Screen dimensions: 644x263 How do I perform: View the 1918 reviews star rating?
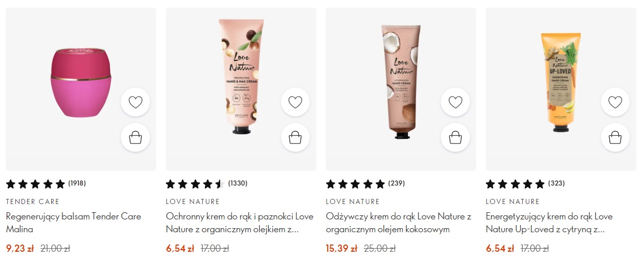(46, 184)
